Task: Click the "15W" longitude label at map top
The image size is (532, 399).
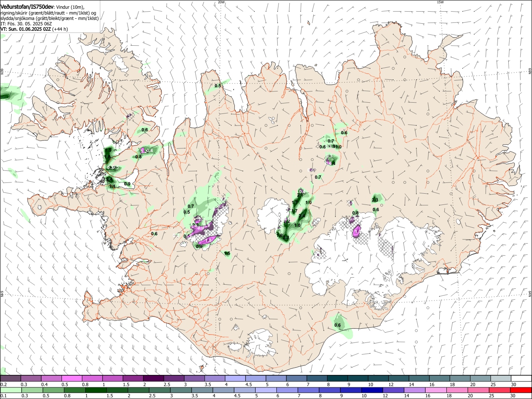Action: 440,2
